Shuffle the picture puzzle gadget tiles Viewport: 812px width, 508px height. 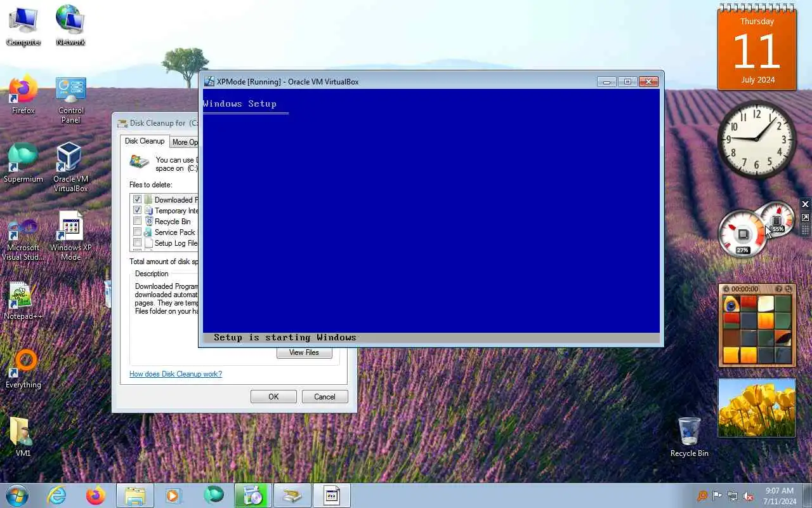coord(789,289)
